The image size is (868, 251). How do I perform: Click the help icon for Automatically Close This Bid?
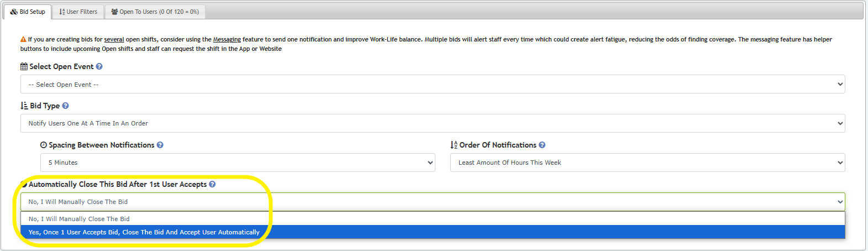[212, 184]
